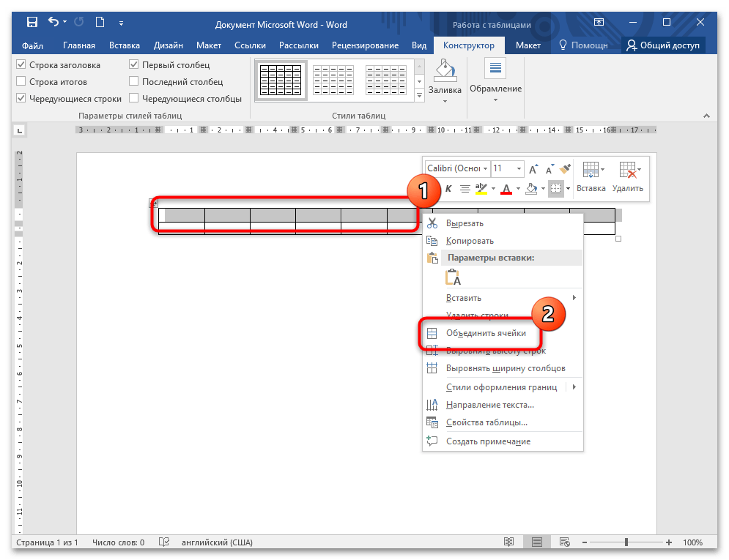
Task: Select Объединить ячейки in context menu
Action: point(503,333)
